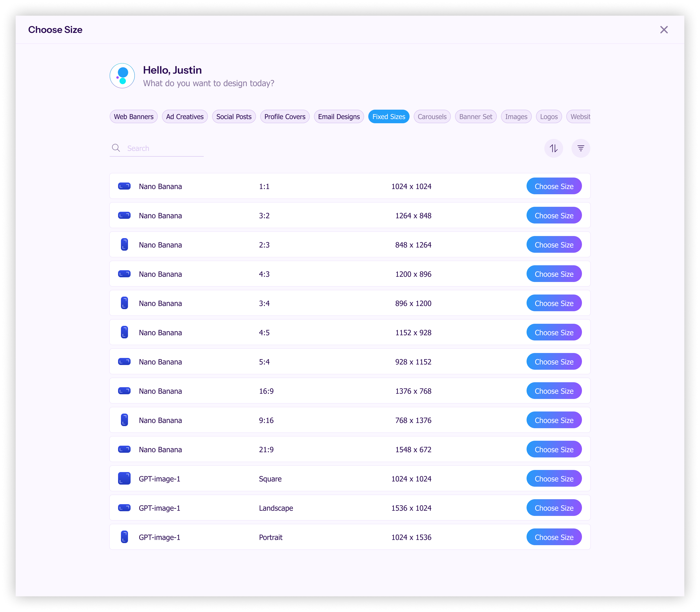Viewport: 700px width, 612px height.
Task: Click the portrait icon for Nano Banana 4:5
Action: click(x=124, y=332)
